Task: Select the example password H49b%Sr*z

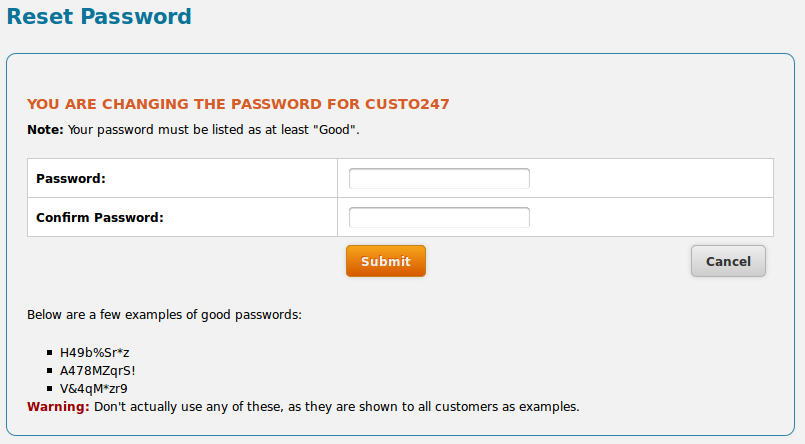Action: click(94, 352)
